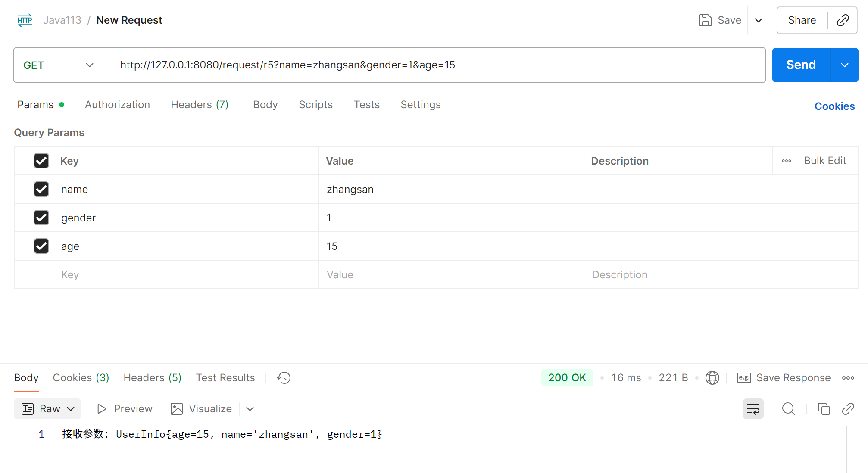The image size is (868, 473).
Task: Click the network globe icon in response bar
Action: 712,378
